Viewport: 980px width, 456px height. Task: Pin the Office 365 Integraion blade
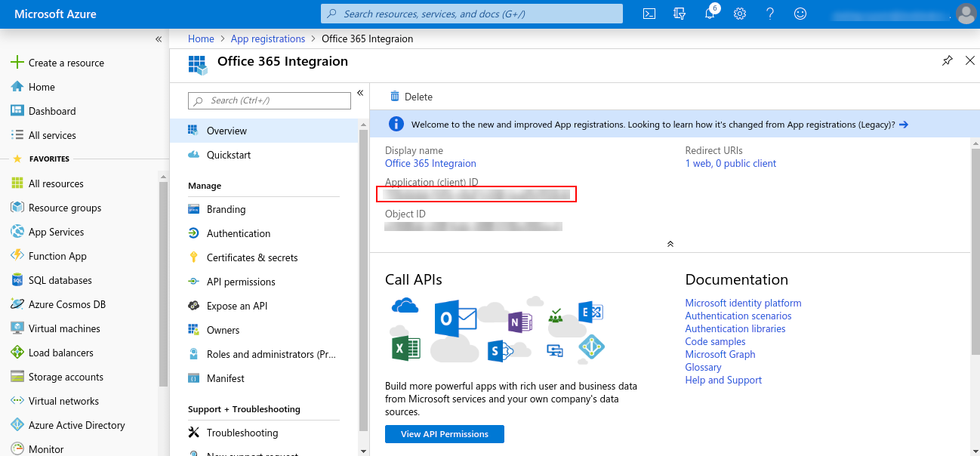(x=948, y=61)
